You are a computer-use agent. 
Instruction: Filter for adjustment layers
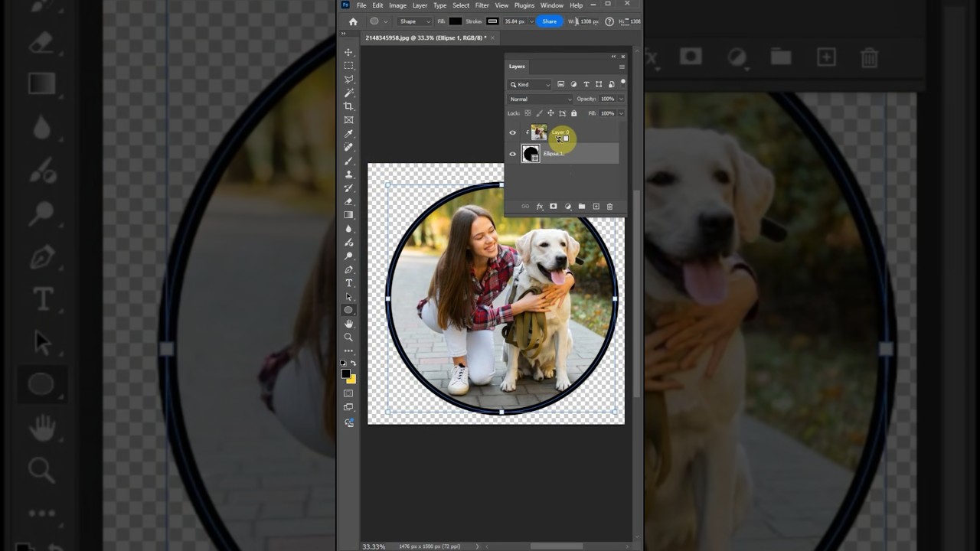(x=573, y=84)
